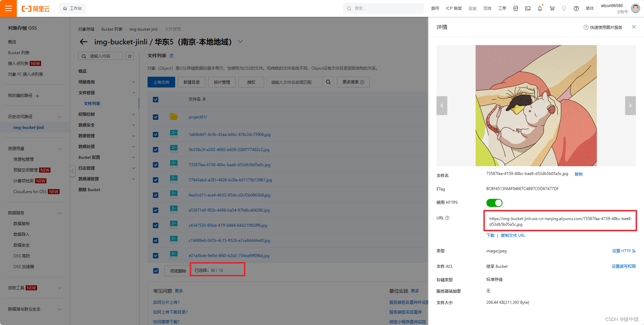The width and height of the screenshot is (644, 325).
Task: Click 设置读写权限 link
Action: [624, 266]
